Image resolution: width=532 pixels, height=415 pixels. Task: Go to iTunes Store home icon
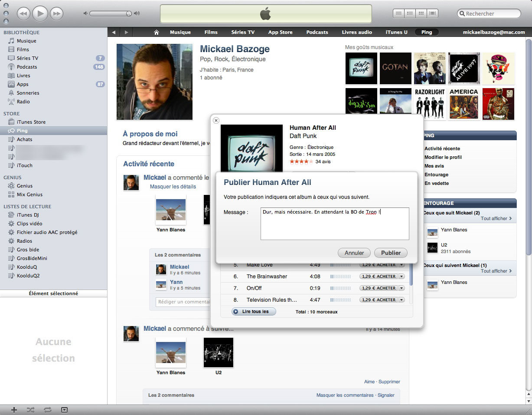pyautogui.click(x=157, y=32)
